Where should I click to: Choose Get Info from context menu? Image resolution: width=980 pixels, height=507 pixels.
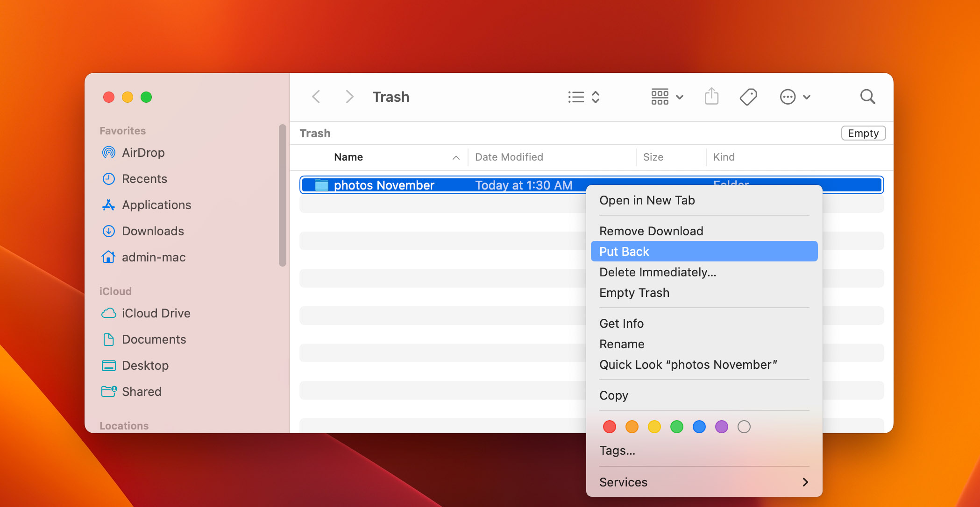coord(704,324)
